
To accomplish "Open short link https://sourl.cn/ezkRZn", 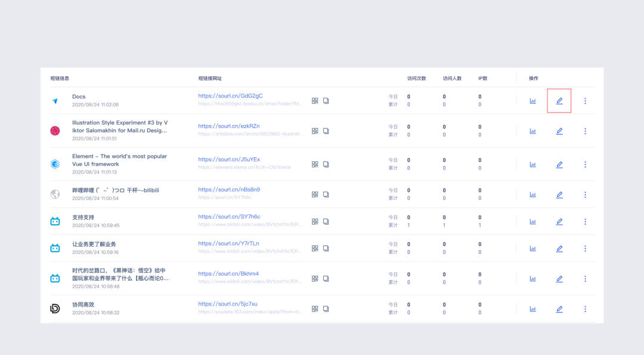I will [x=229, y=126].
